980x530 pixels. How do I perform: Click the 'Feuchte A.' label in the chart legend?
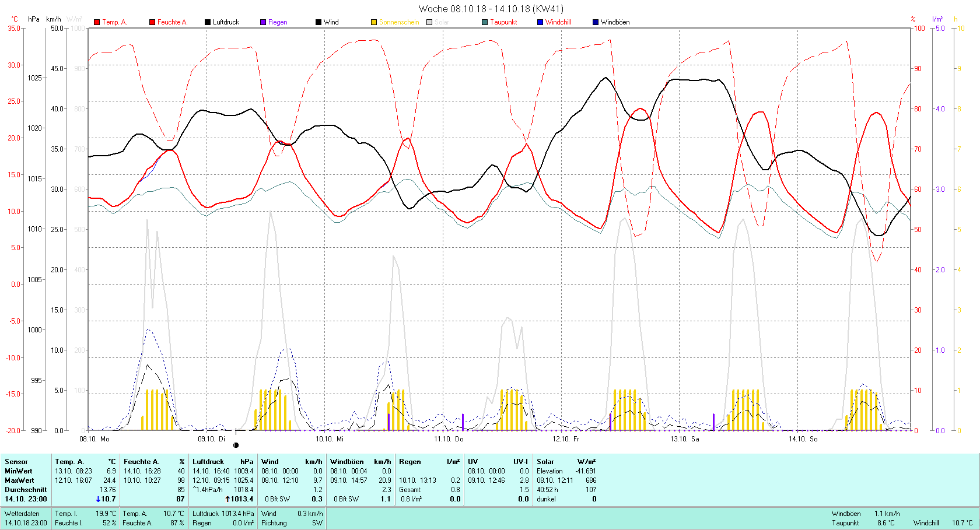tap(172, 22)
